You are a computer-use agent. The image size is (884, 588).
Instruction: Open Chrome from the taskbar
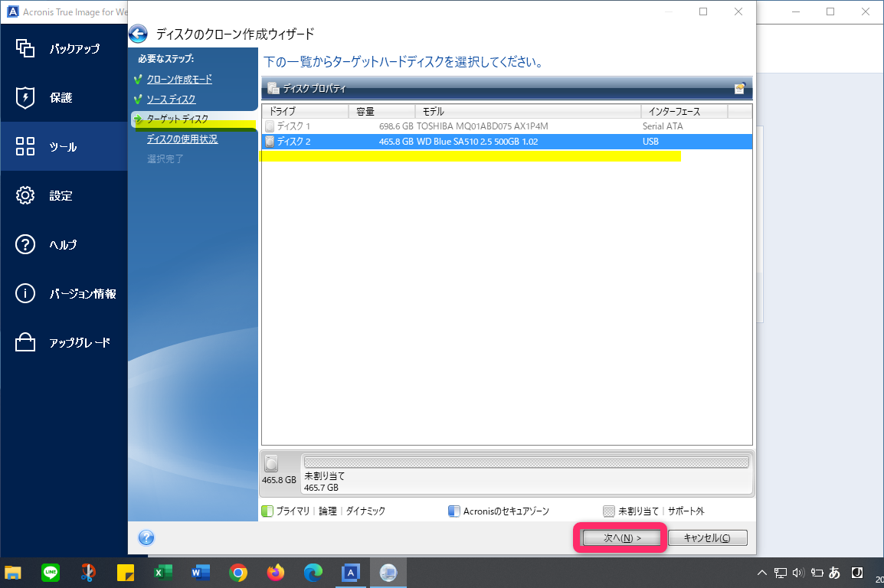tap(238, 573)
